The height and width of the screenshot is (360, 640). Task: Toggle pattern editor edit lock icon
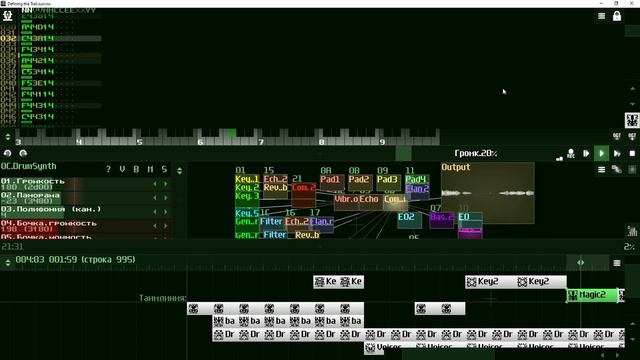pyautogui.click(x=617, y=16)
